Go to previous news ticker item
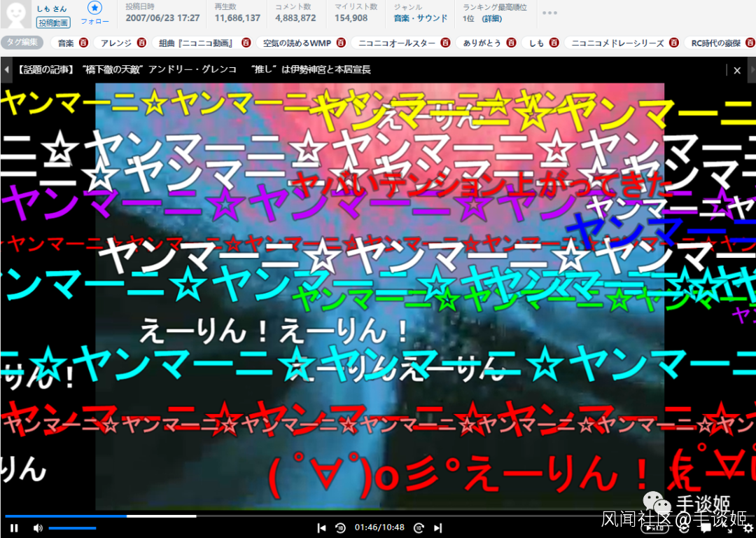 (6, 70)
